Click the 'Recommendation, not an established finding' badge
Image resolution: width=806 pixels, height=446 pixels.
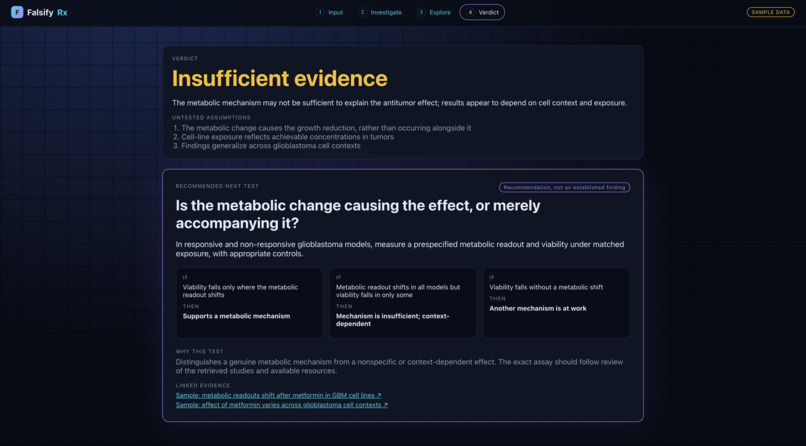coord(564,188)
